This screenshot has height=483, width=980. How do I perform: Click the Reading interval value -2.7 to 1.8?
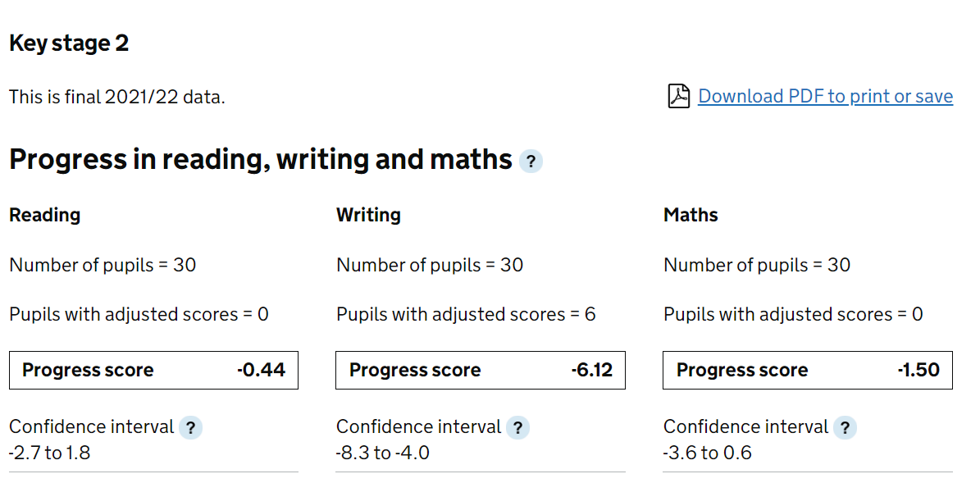[49, 453]
